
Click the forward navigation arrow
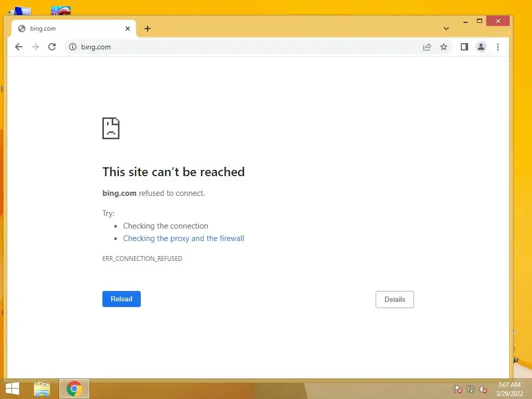click(35, 47)
